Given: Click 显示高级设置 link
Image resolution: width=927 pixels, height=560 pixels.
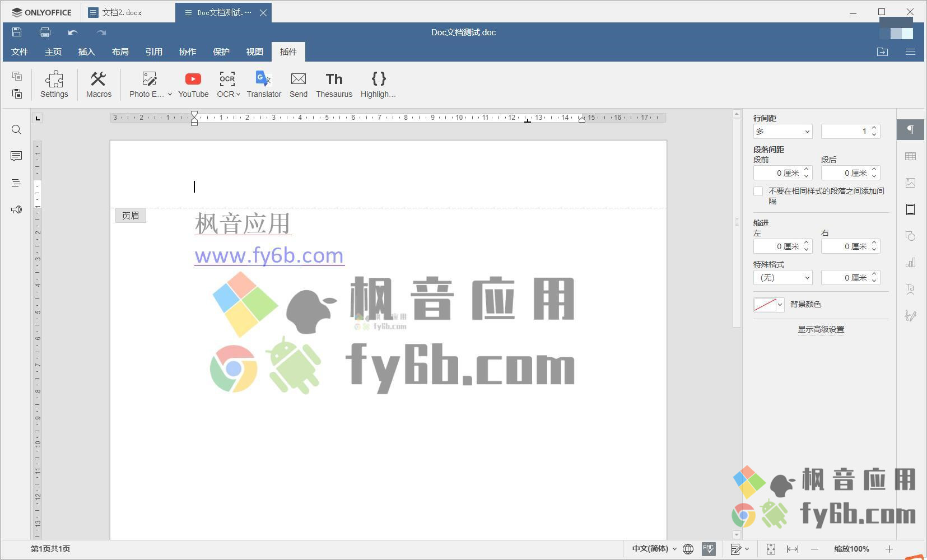Looking at the screenshot, I should click(x=821, y=329).
